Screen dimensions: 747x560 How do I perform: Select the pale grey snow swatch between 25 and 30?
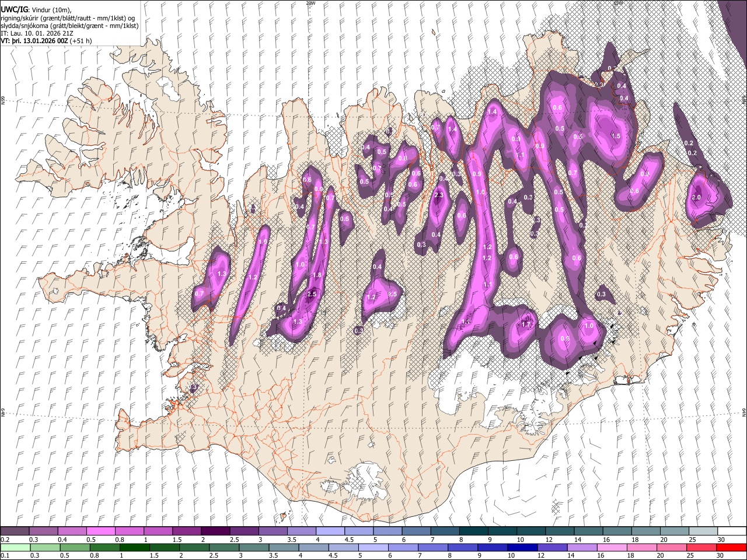703,531
